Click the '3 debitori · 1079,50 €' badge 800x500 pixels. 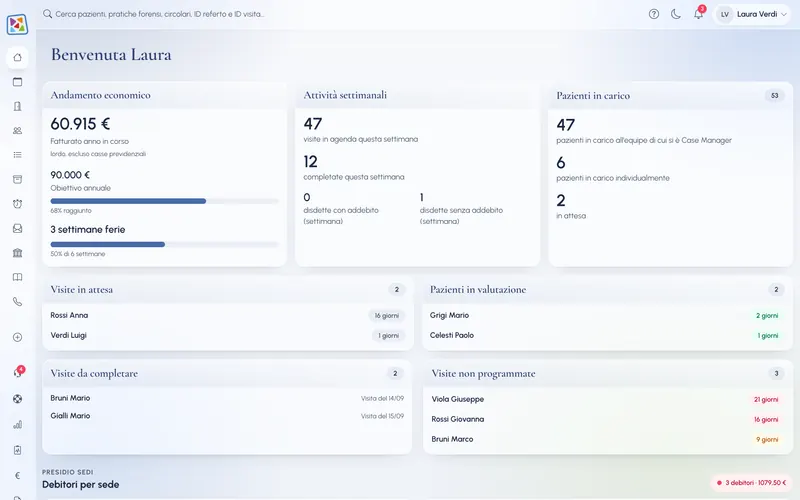751,483
